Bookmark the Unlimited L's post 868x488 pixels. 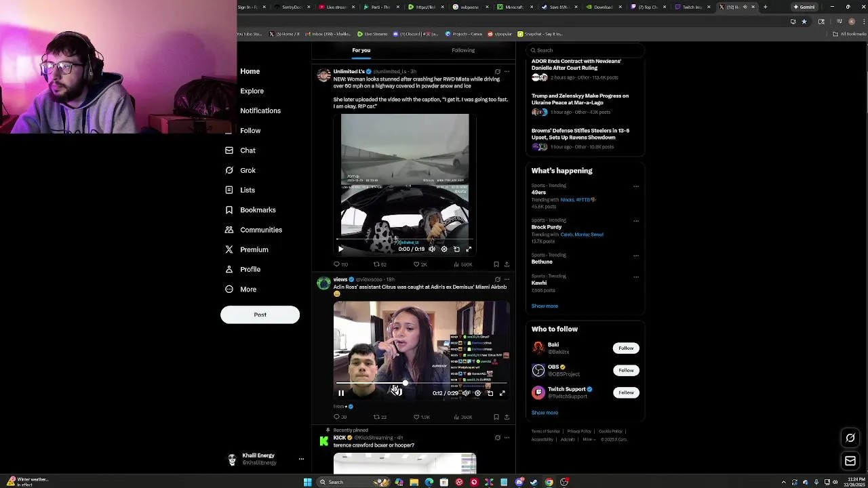click(x=496, y=264)
